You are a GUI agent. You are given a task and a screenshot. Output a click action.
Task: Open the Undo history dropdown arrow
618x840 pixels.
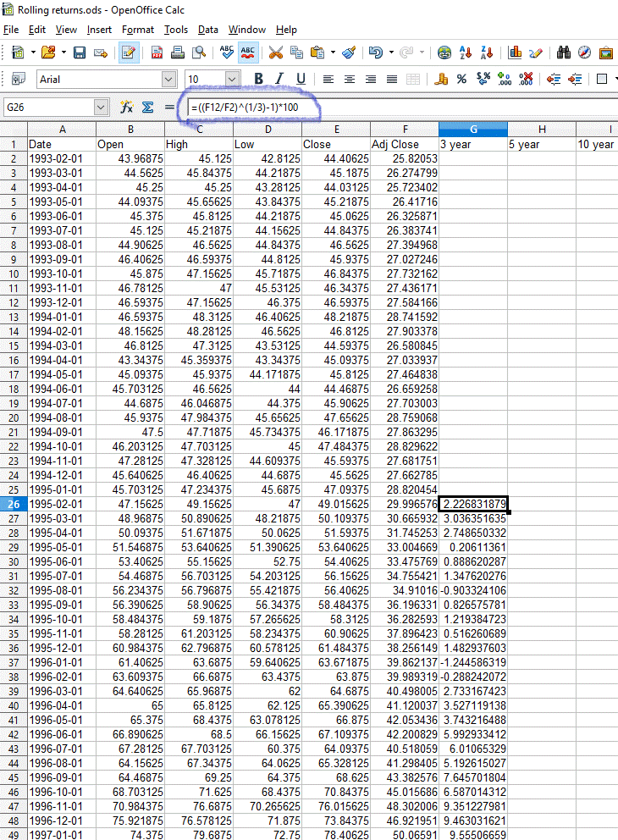391,52
